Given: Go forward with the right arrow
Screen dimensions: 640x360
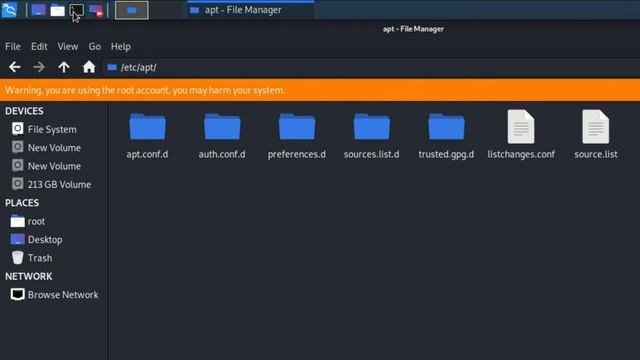Looking at the screenshot, I should coord(39,67).
